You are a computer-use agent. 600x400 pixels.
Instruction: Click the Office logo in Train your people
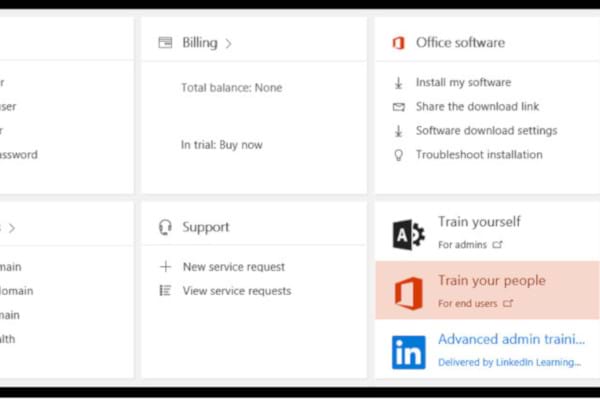click(x=409, y=294)
